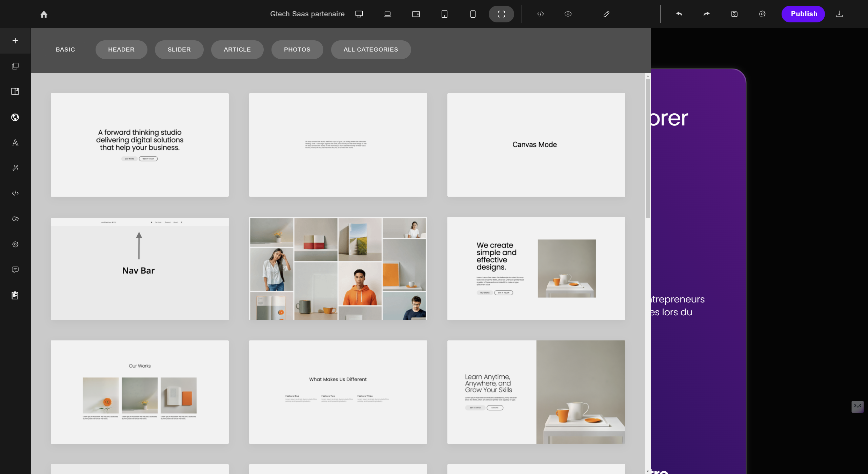Select the ARTICLE category
The image size is (868, 474).
click(237, 50)
